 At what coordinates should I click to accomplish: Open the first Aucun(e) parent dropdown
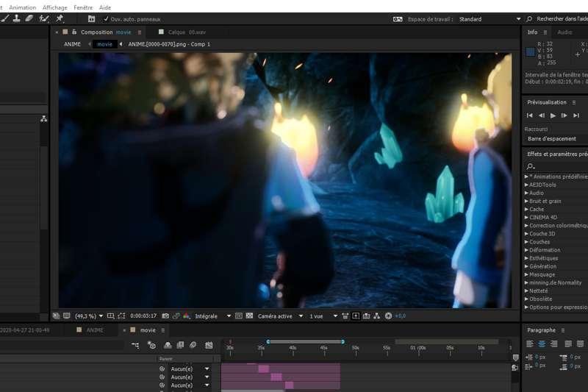pyautogui.click(x=190, y=369)
